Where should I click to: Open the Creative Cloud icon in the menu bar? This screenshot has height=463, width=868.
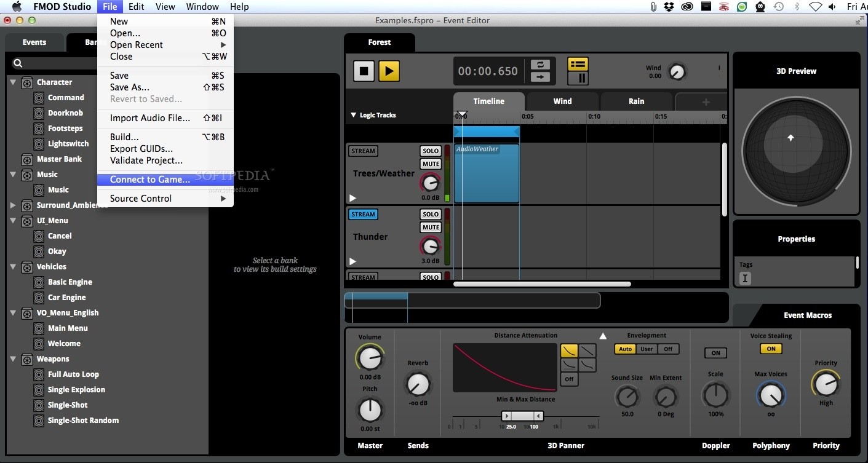[688, 7]
